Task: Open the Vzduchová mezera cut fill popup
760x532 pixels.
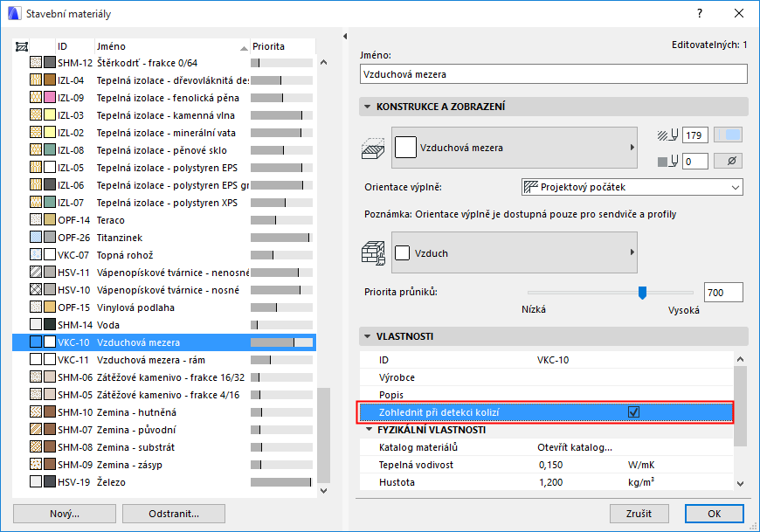Action: coord(515,148)
